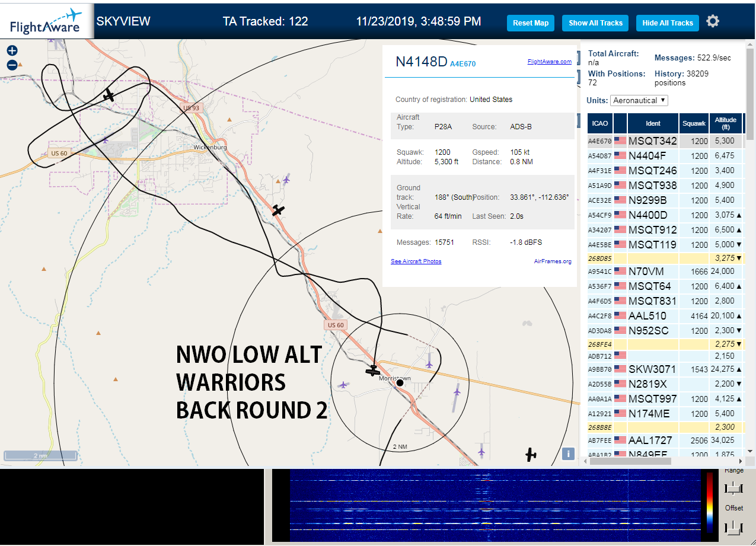The width and height of the screenshot is (756, 546).
Task: Select the 268FE4 highlighted table row
Action: tap(665, 344)
